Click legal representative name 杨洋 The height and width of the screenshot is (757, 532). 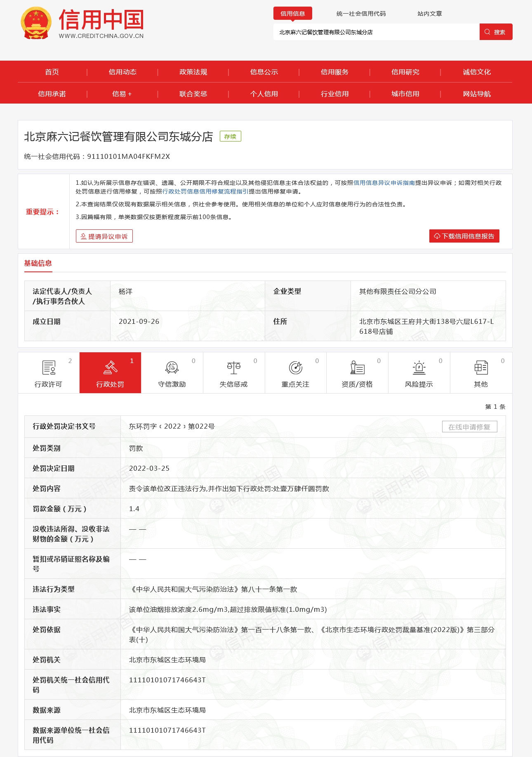click(x=126, y=291)
